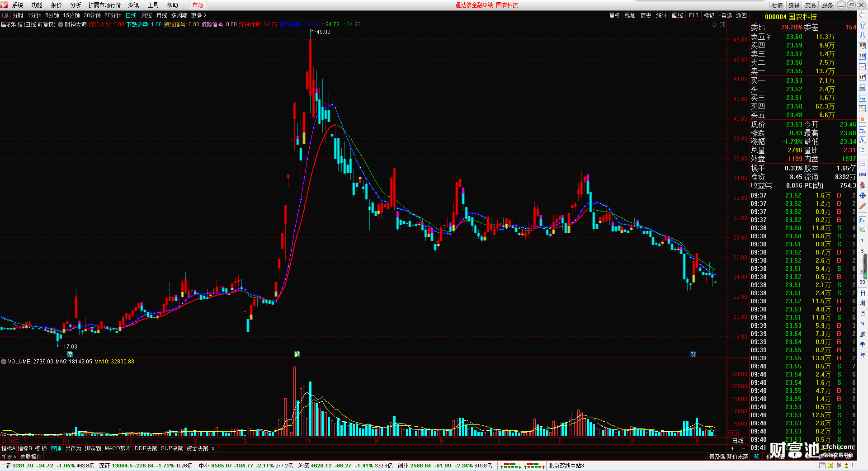Switch to the 周线 weekly period tab
This screenshot has width=868, height=471.
coord(146,15)
